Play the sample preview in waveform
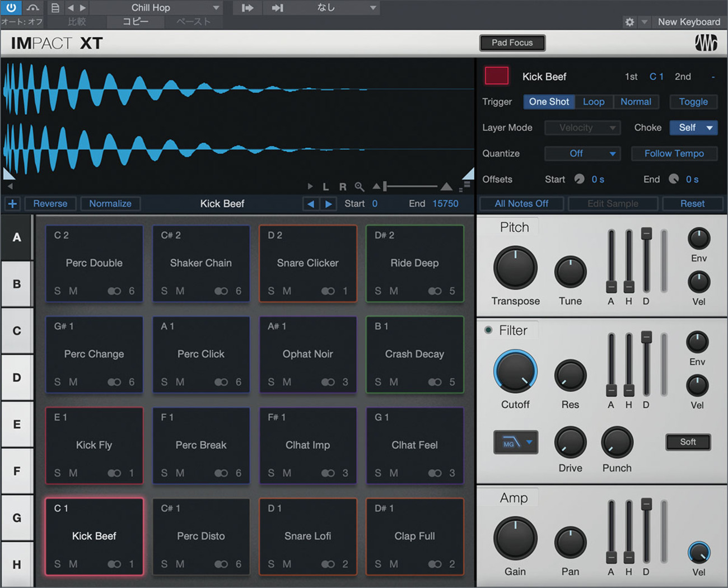Screen dimensions: 728x588 pyautogui.click(x=310, y=186)
